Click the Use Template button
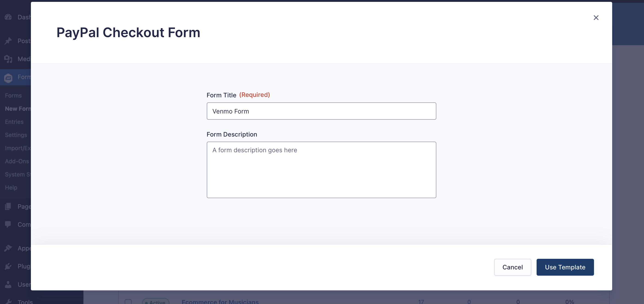Image resolution: width=644 pixels, height=304 pixels. (565, 267)
